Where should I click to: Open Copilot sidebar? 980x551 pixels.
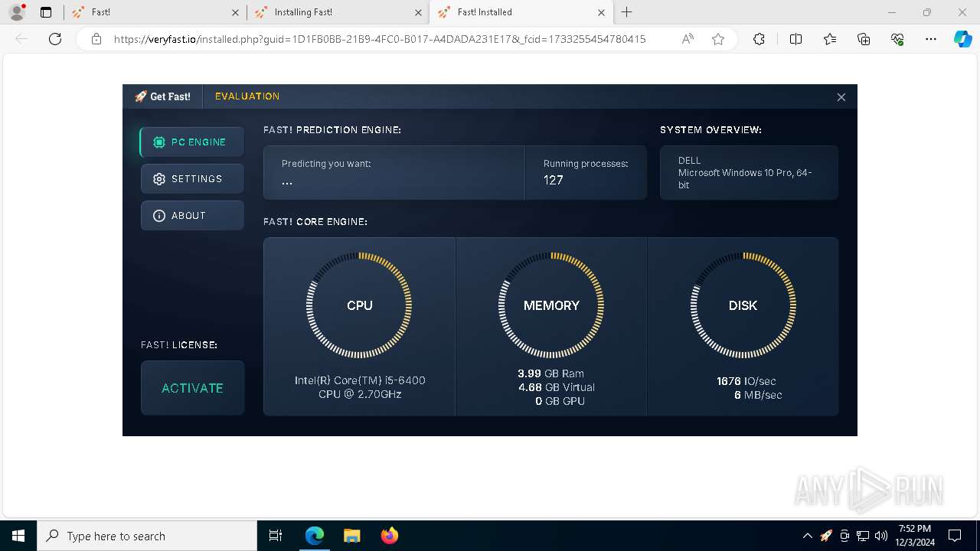[x=962, y=39]
